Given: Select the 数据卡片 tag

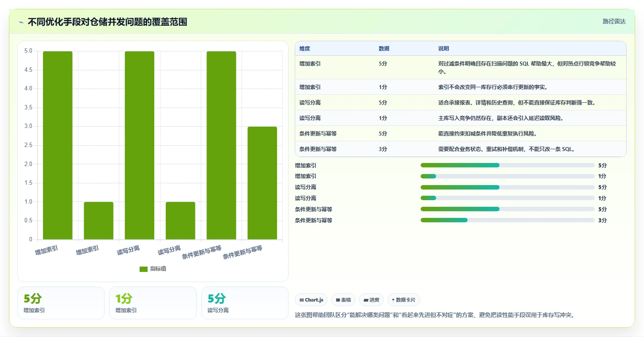Looking at the screenshot, I should (x=404, y=300).
